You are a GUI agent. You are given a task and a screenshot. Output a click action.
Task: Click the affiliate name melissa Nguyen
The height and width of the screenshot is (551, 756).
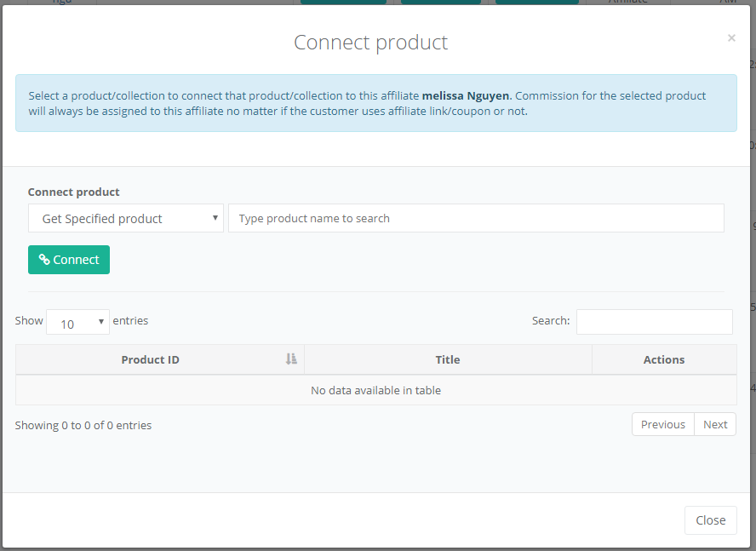(466, 95)
